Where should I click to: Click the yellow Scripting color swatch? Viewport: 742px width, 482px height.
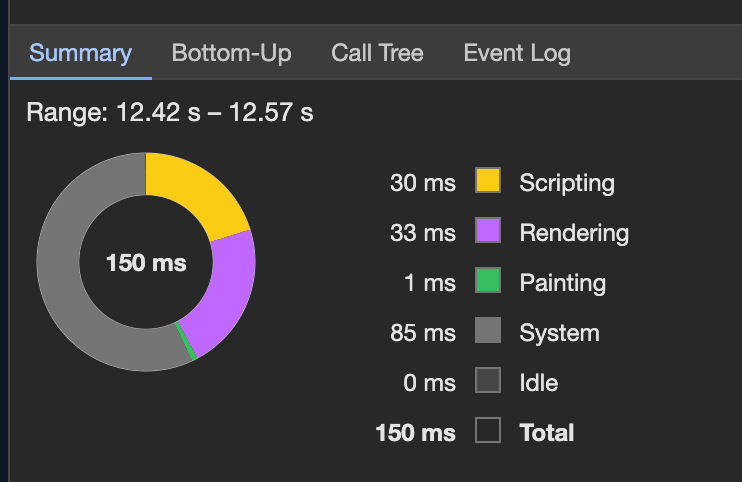488,181
